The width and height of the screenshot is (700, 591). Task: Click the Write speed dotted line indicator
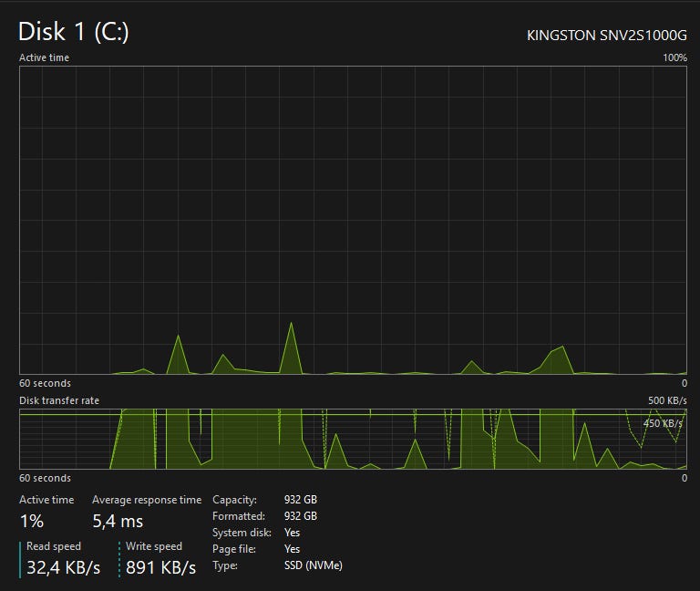[119, 559]
